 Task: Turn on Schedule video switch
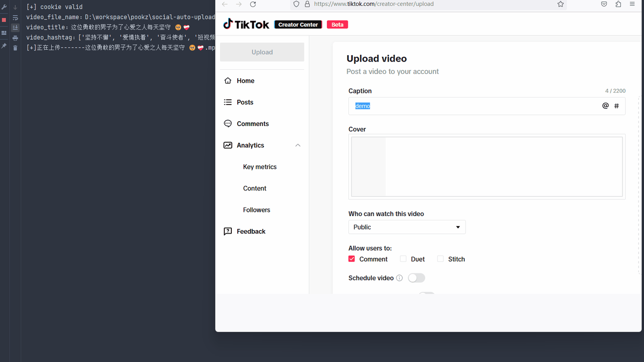(x=416, y=278)
